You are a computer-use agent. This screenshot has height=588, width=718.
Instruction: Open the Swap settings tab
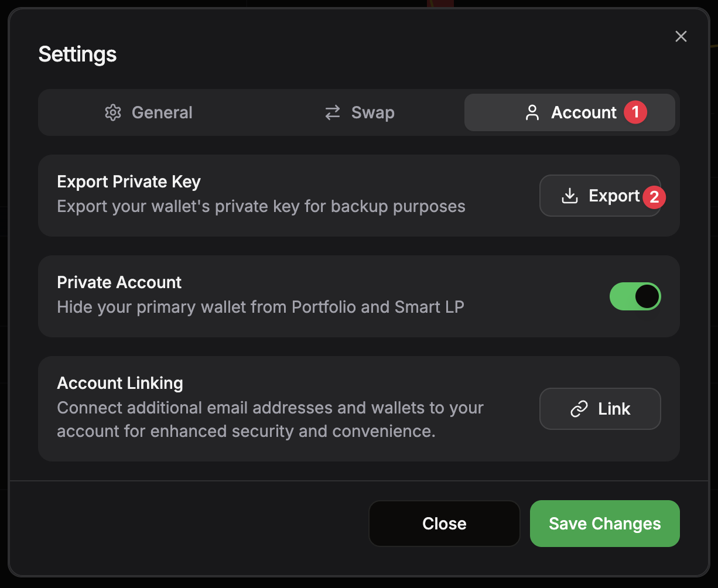[x=359, y=112]
